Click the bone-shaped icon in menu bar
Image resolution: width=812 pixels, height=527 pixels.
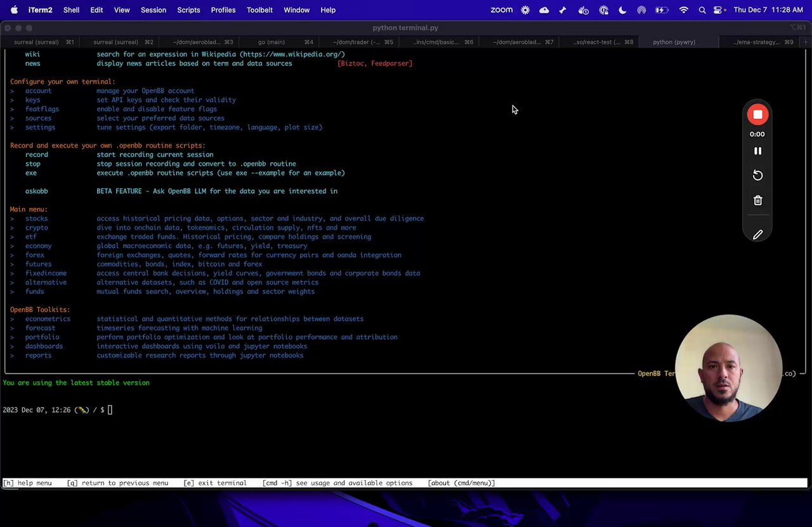click(x=563, y=10)
